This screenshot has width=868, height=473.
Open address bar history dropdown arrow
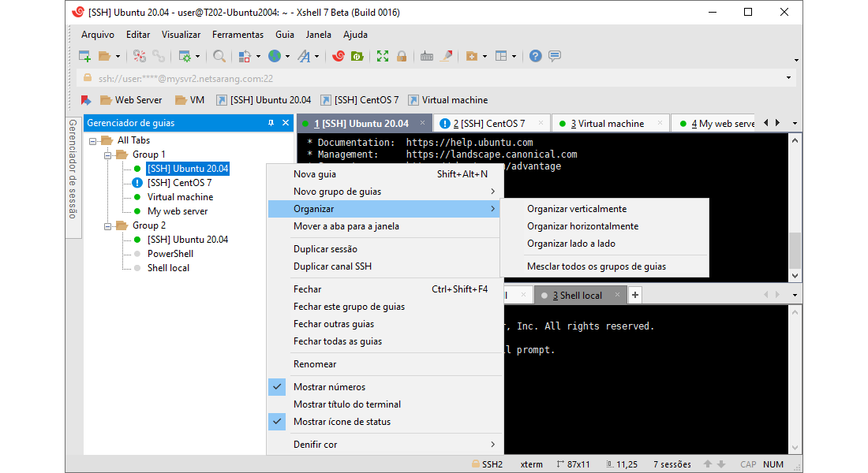(789, 78)
